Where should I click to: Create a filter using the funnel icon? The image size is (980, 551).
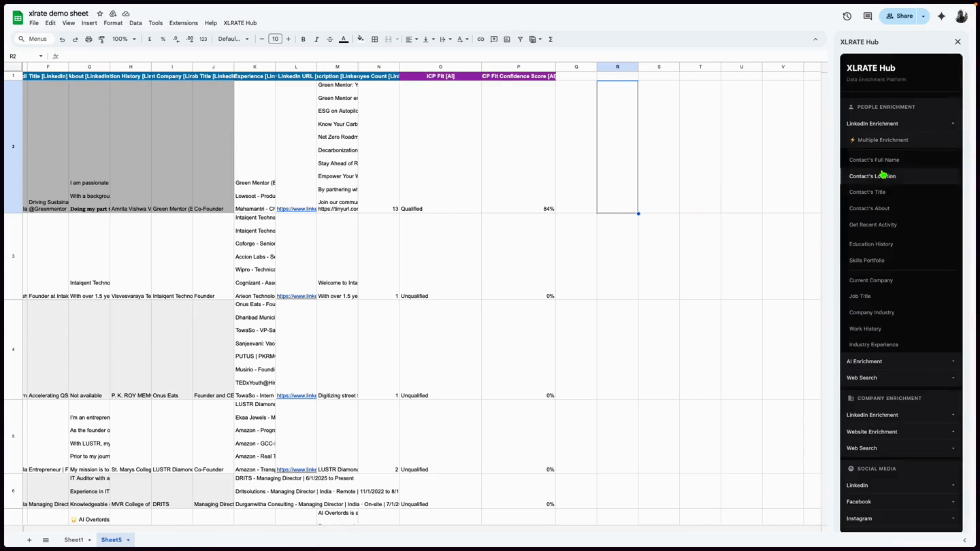click(x=520, y=39)
